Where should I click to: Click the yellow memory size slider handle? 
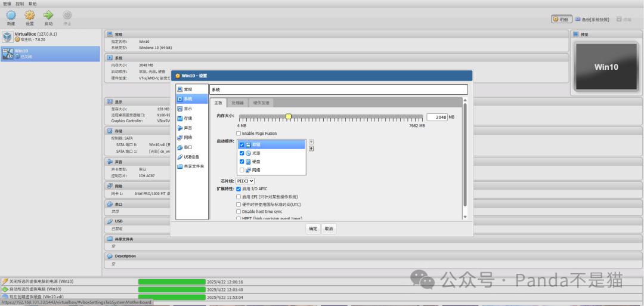pyautogui.click(x=289, y=117)
